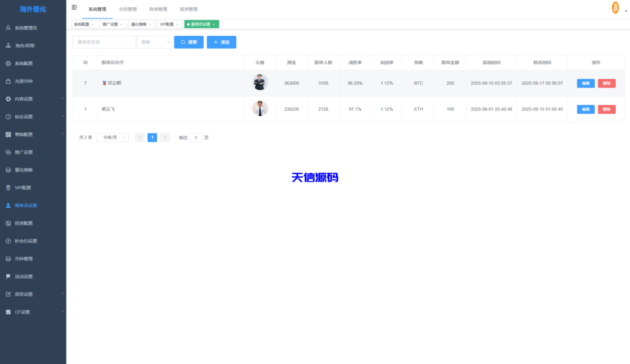This screenshot has height=364, width=630.
Task: Click the 搜索 search button
Action: (188, 42)
